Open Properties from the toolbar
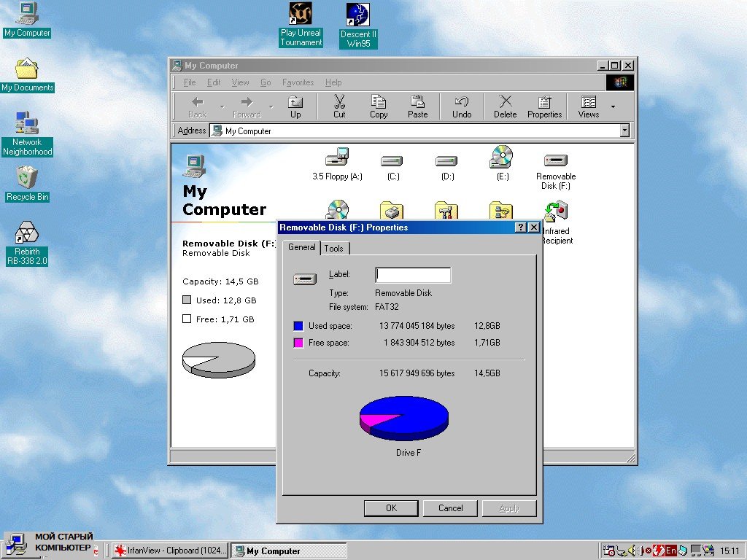 (x=544, y=106)
